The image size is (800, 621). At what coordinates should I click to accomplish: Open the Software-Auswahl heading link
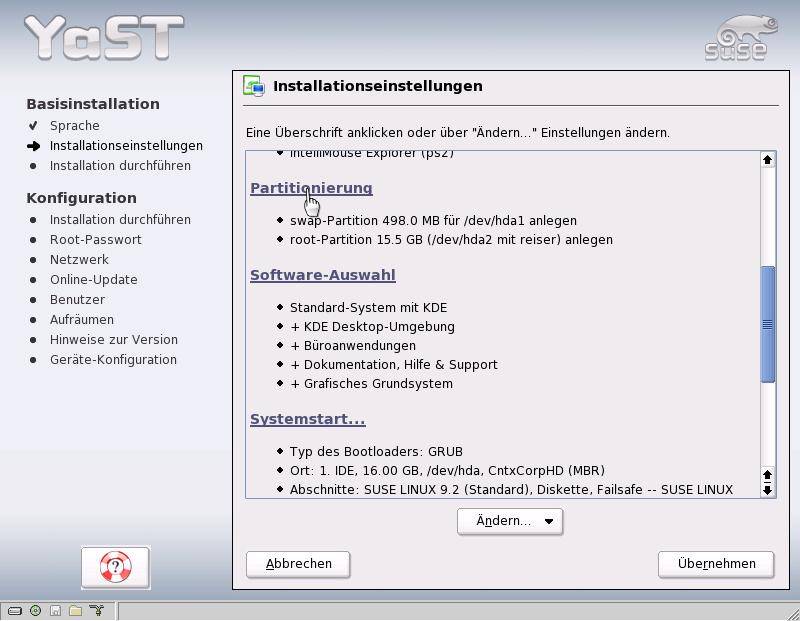coord(323,275)
